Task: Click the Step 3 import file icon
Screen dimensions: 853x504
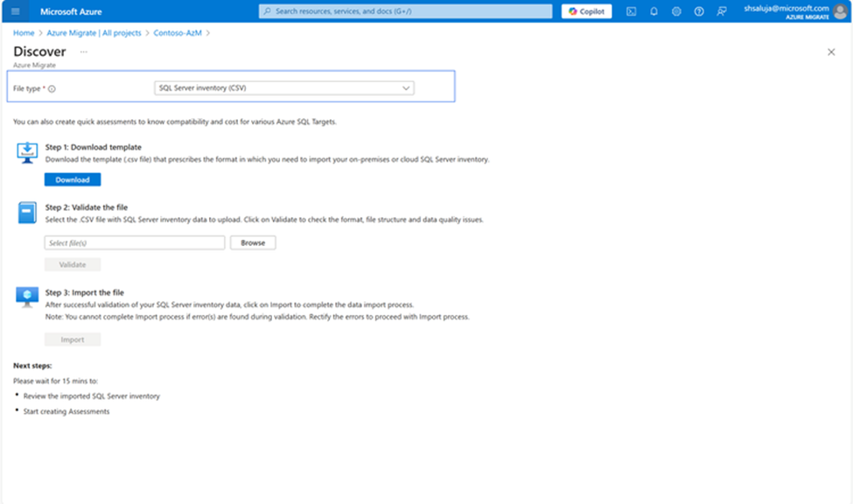Action: pyautogui.click(x=26, y=297)
